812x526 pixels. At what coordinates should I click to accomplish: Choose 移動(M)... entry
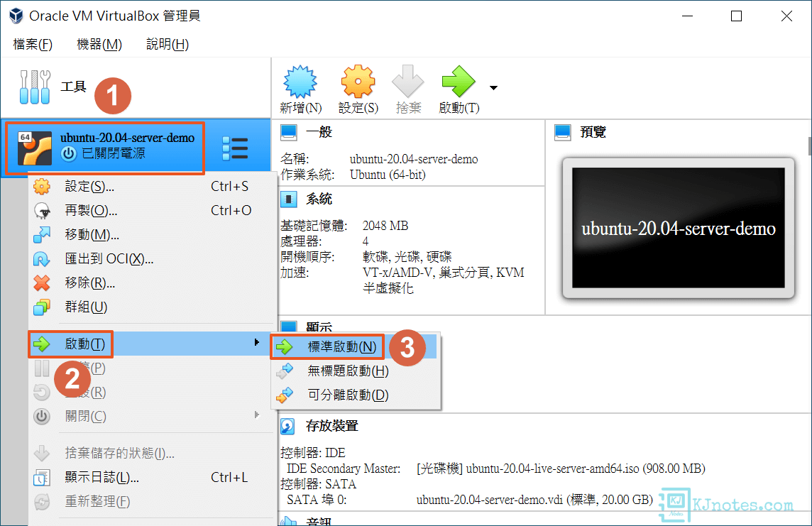(x=153, y=235)
